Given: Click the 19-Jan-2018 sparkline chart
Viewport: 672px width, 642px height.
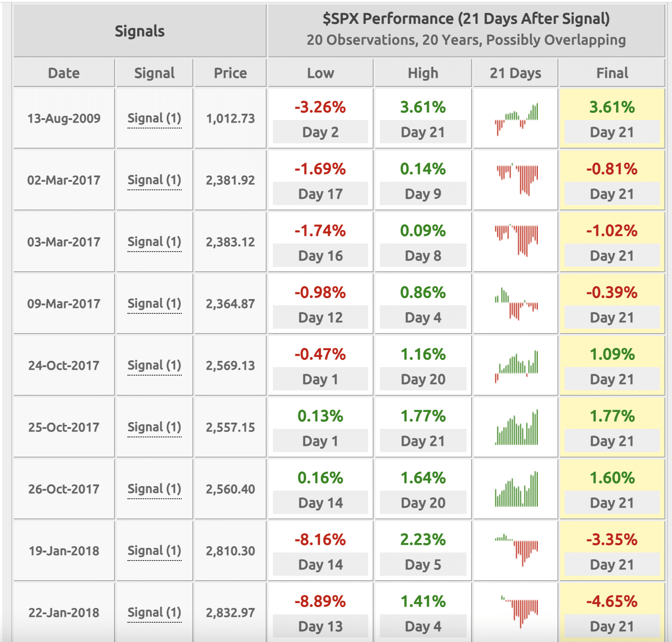Looking at the screenshot, I should 516,550.
